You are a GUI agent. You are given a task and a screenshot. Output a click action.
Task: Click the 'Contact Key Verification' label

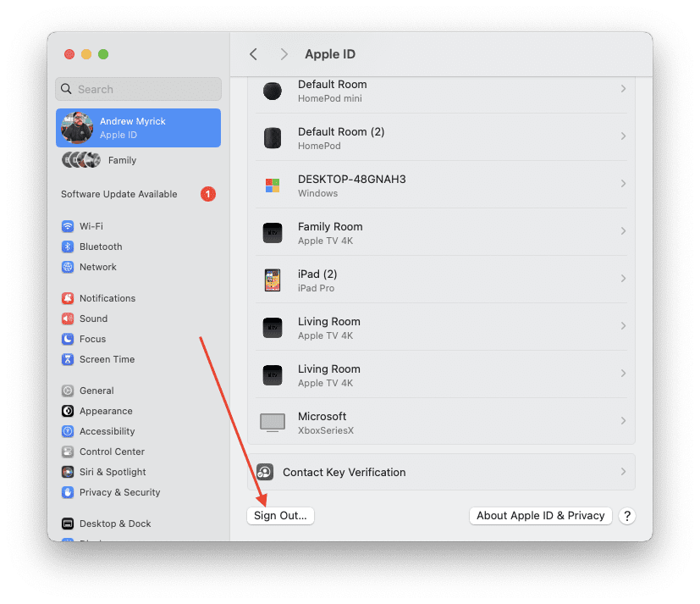344,472
